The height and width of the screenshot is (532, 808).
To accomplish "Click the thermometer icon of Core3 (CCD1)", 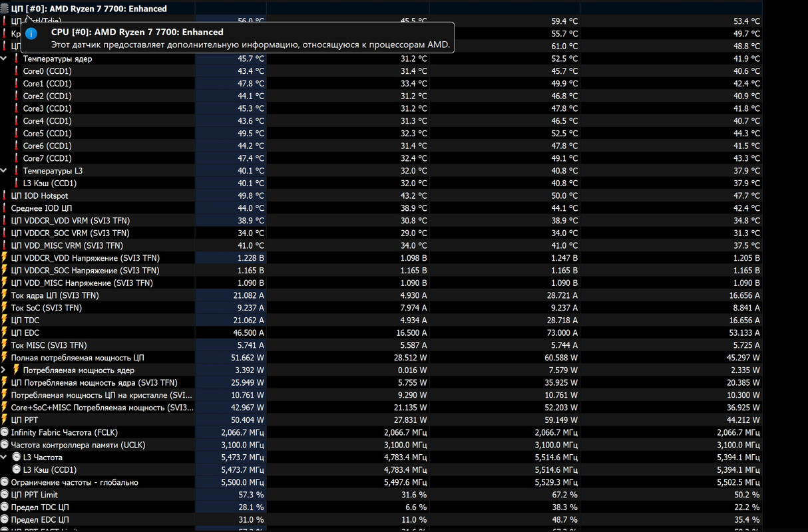I will [x=17, y=108].
